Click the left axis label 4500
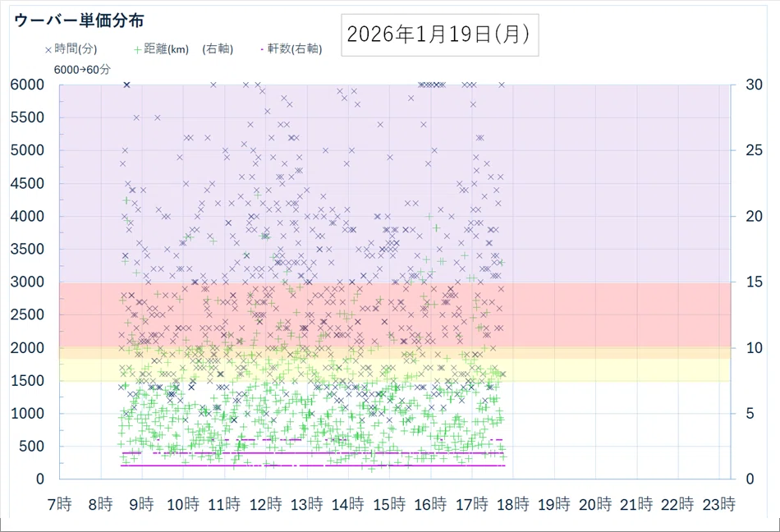 [27, 183]
